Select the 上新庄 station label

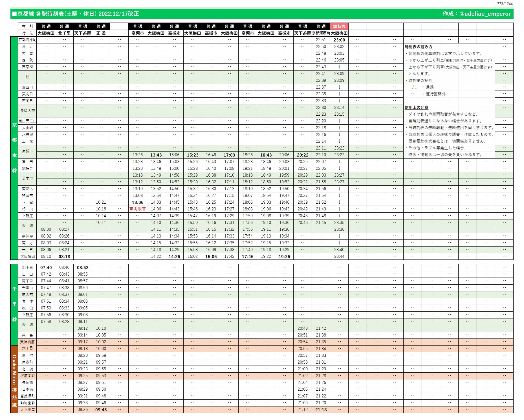coord(27,216)
